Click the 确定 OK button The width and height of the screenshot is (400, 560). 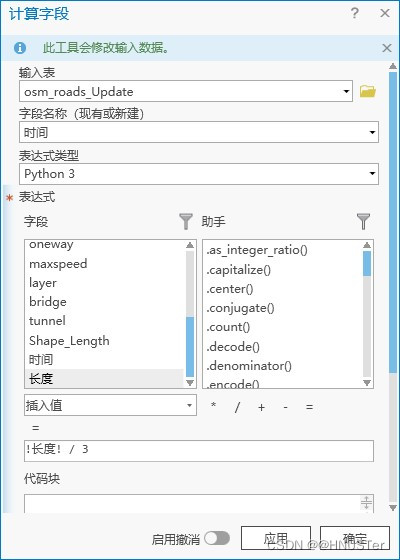click(x=355, y=538)
